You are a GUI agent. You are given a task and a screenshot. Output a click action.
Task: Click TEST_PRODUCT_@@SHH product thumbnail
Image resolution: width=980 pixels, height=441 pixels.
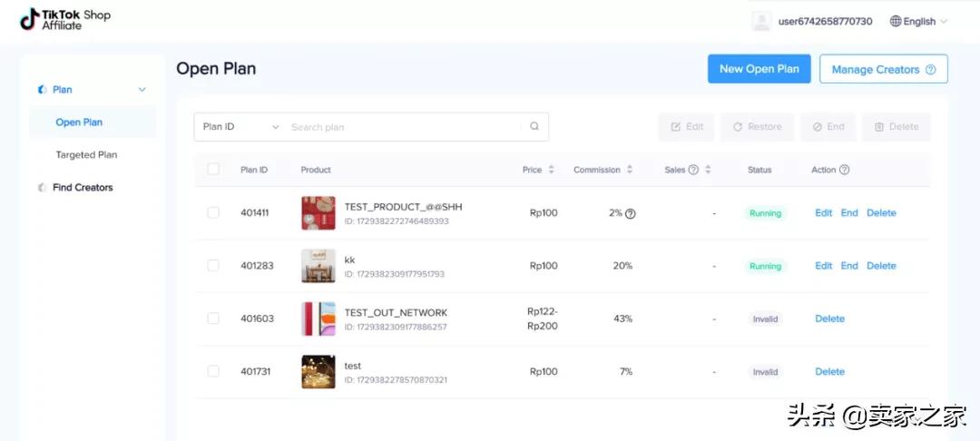[x=318, y=213]
